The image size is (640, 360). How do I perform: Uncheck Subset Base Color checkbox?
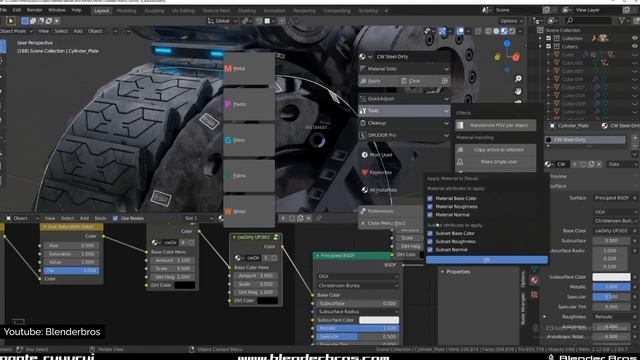tap(430, 233)
